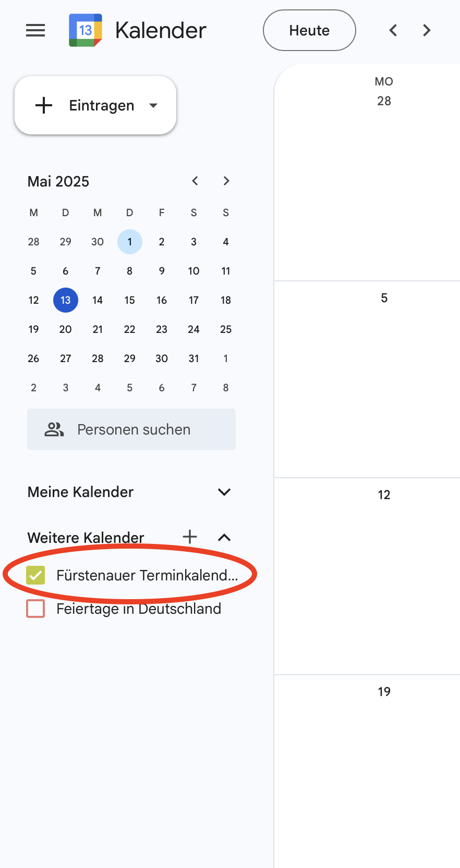460x868 pixels.
Task: Open the Eintragen dropdown arrow
Action: (x=153, y=105)
